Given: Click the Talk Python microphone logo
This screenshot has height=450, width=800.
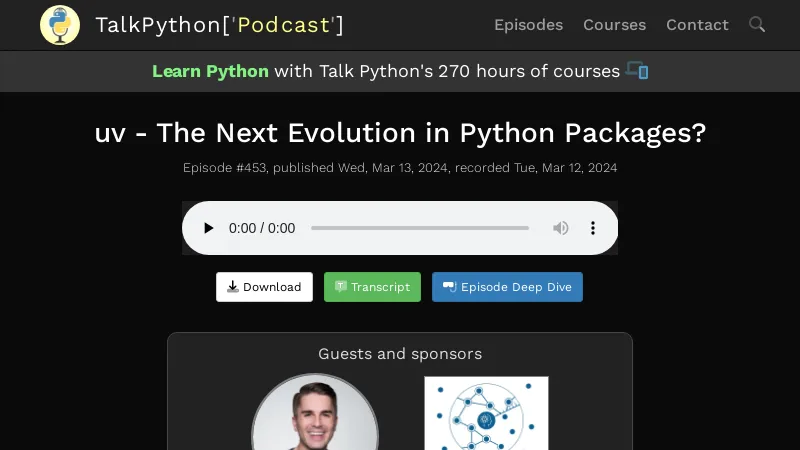Looking at the screenshot, I should tap(60, 25).
